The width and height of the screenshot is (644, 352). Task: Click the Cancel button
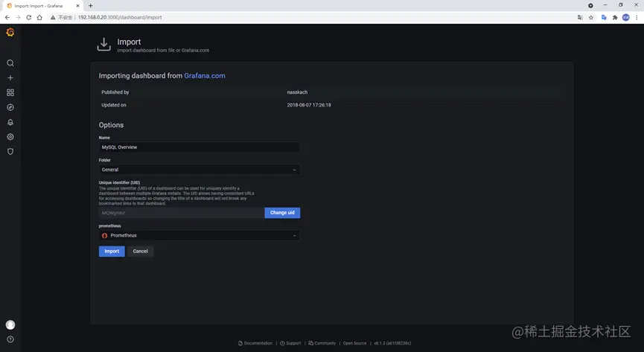[x=140, y=252]
